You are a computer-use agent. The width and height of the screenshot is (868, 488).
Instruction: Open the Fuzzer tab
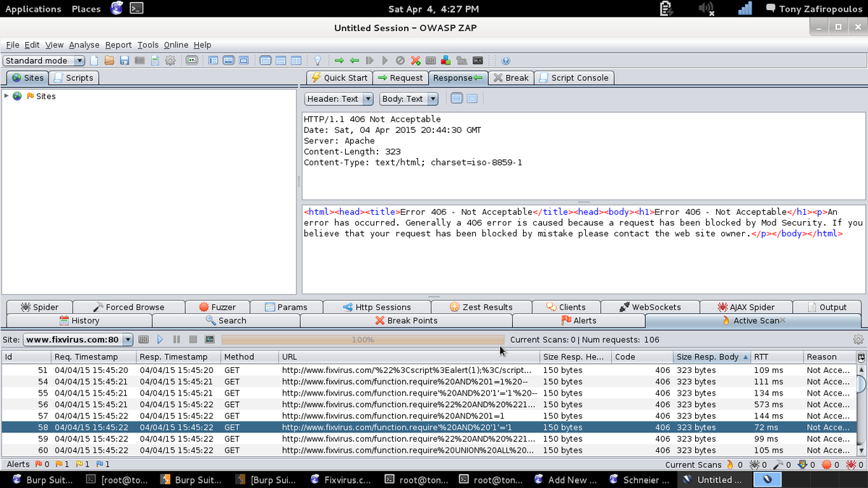218,307
